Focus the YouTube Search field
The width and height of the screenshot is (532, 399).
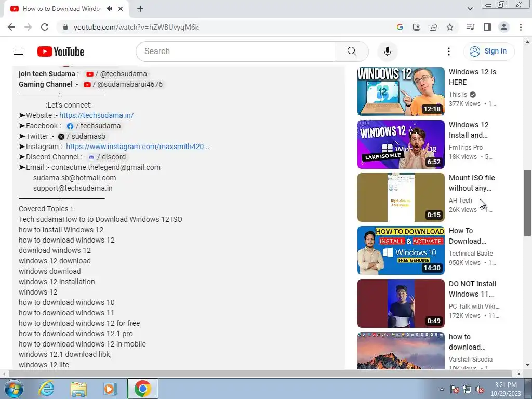click(x=236, y=51)
